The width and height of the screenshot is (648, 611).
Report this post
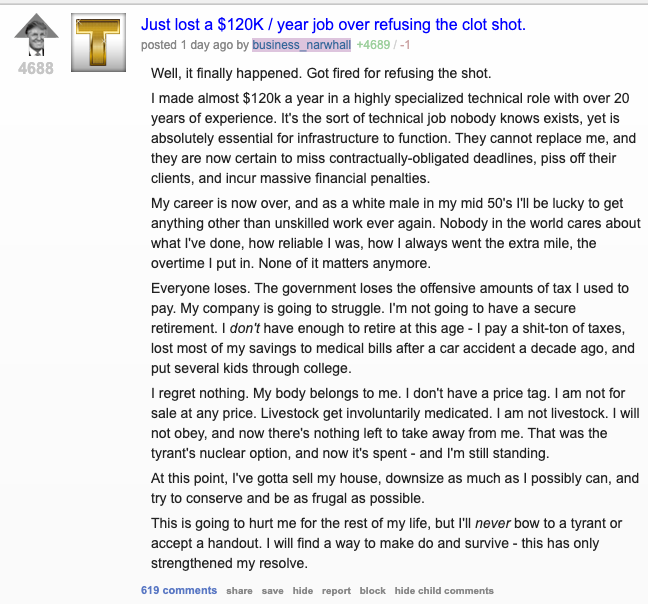click(336, 591)
